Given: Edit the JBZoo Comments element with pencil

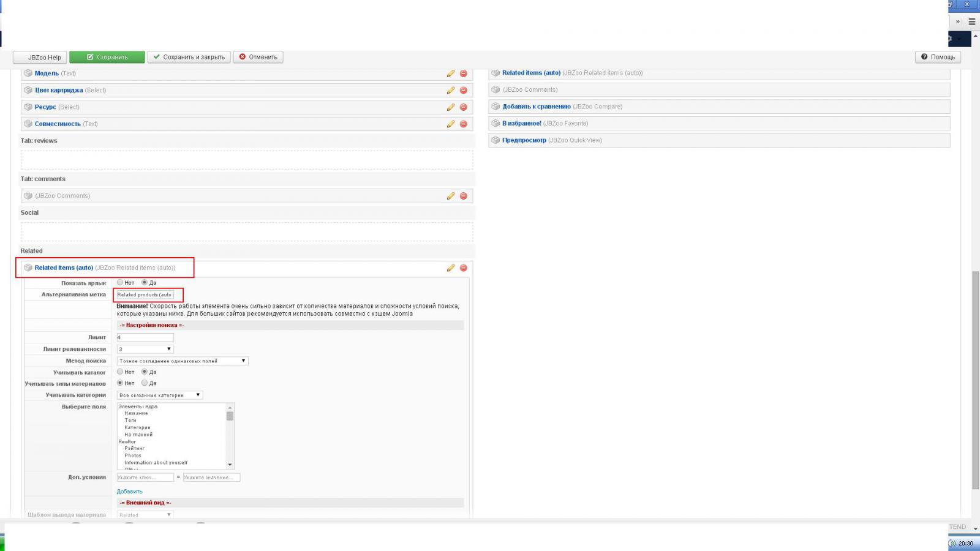Looking at the screenshot, I should pyautogui.click(x=450, y=196).
